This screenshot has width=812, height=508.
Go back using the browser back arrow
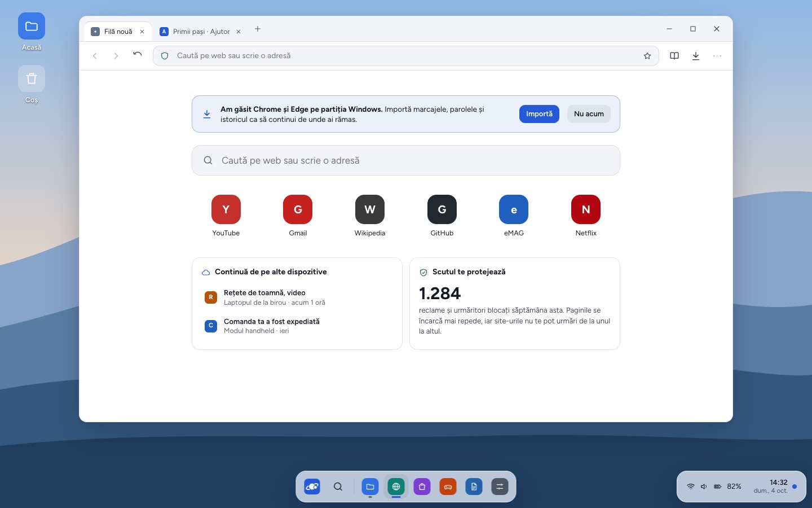tap(95, 56)
